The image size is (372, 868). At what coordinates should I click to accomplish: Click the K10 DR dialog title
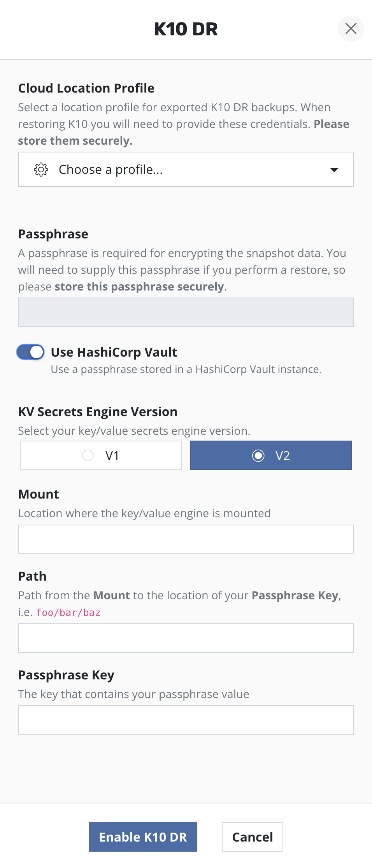[186, 29]
